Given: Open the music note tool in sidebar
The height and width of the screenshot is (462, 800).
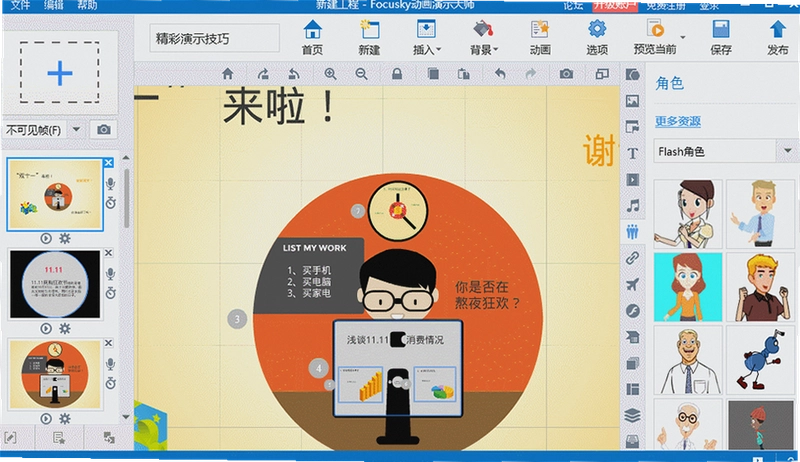Looking at the screenshot, I should (x=633, y=206).
